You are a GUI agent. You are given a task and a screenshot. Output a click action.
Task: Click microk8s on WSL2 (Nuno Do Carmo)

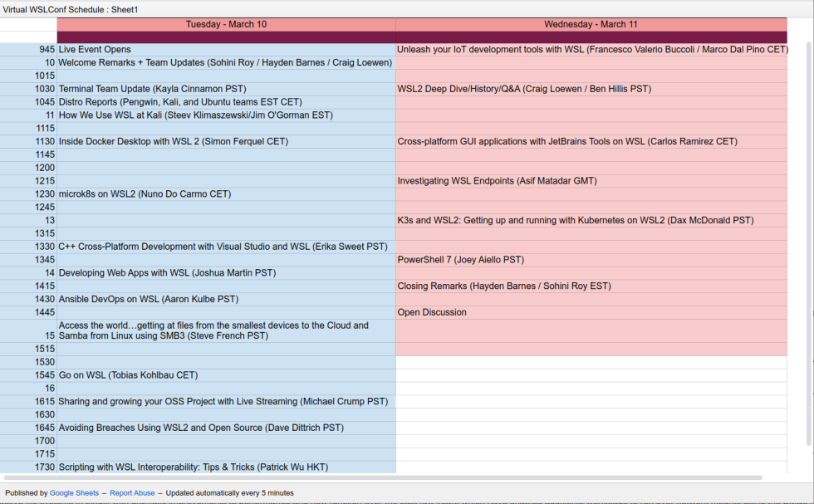(x=226, y=194)
